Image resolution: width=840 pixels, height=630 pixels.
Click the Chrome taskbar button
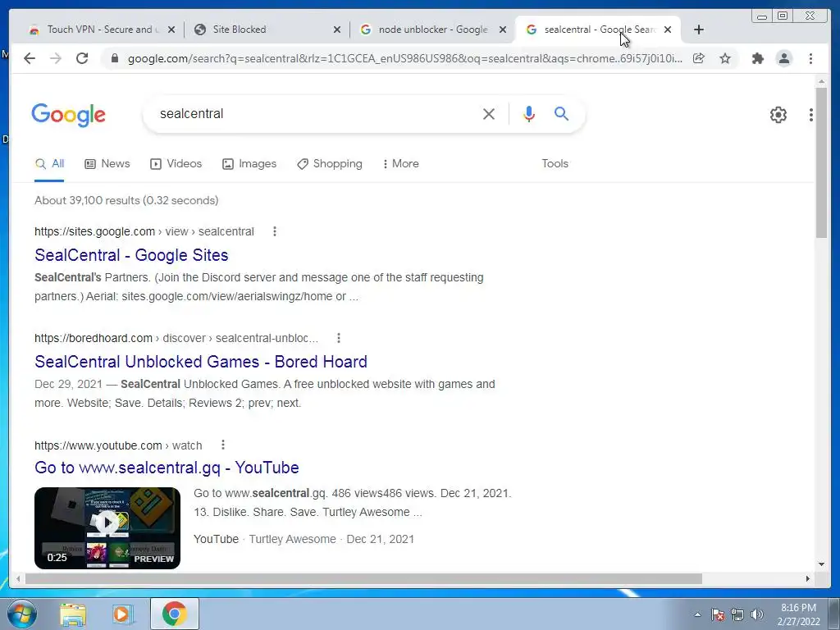tap(174, 614)
